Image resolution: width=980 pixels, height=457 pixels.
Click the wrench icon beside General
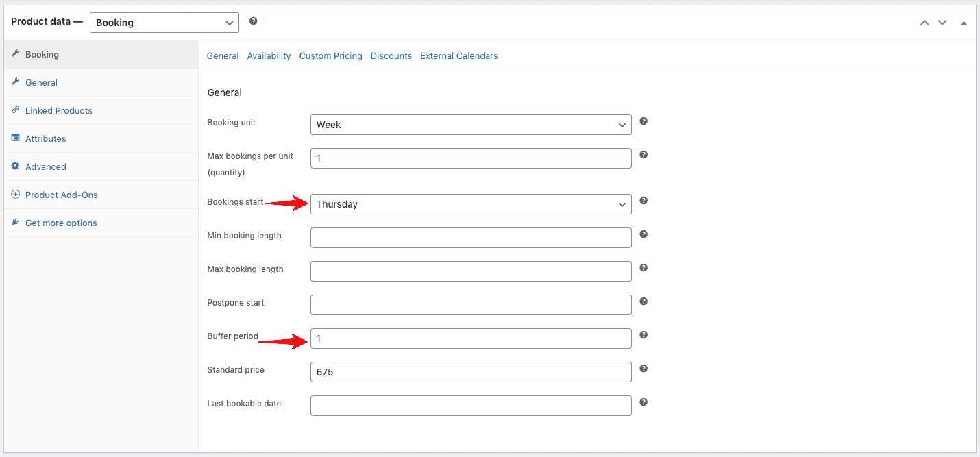point(15,82)
